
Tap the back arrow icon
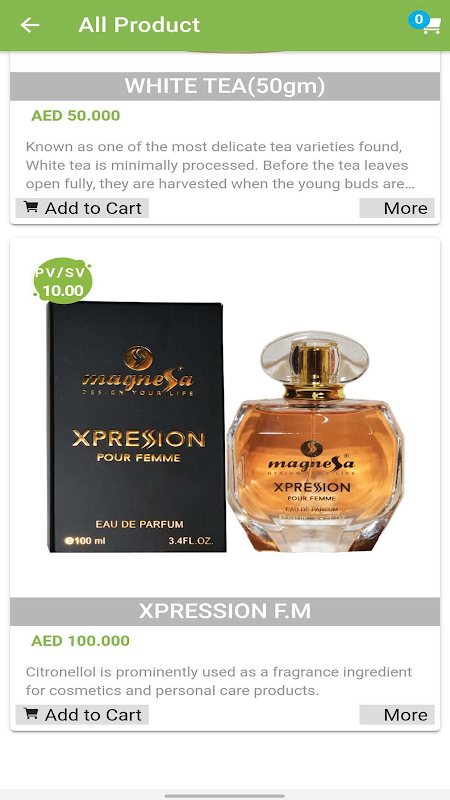(30, 24)
